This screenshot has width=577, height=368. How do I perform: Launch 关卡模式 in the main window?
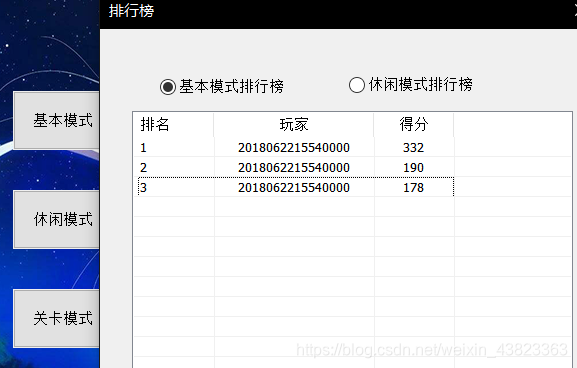coord(56,318)
